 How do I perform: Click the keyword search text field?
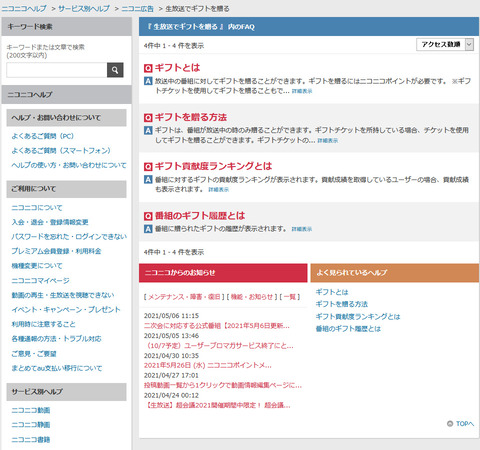click(x=57, y=70)
